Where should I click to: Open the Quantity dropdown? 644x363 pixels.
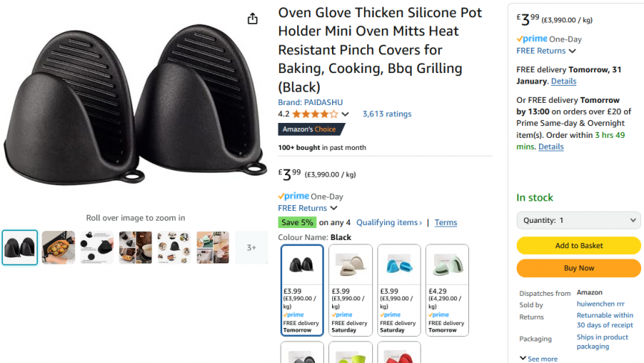pyautogui.click(x=578, y=221)
